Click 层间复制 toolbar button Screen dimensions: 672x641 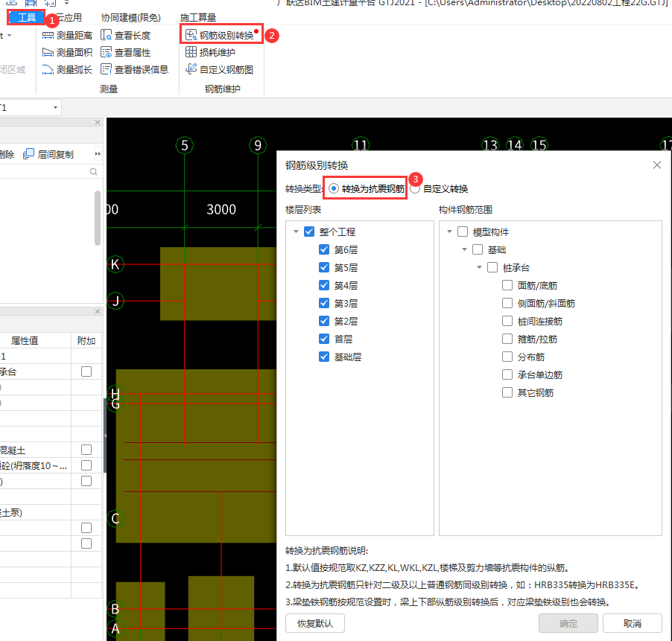[x=48, y=155]
